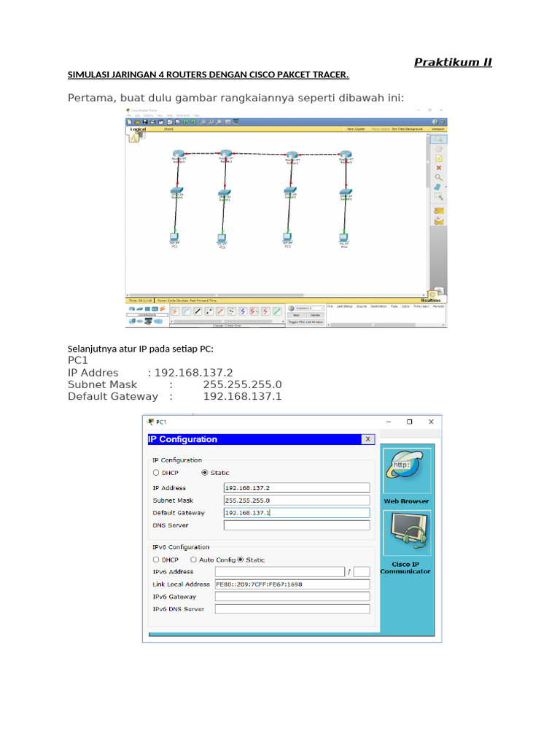Viewport: 560px width, 747px height.
Task: Select Router3 in the topology
Action: 346,155
